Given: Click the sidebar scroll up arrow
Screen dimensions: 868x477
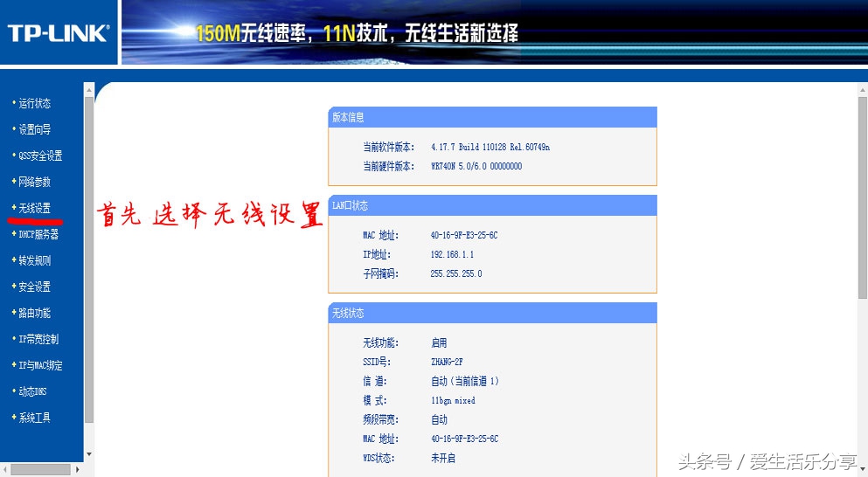Looking at the screenshot, I should click(x=88, y=88).
